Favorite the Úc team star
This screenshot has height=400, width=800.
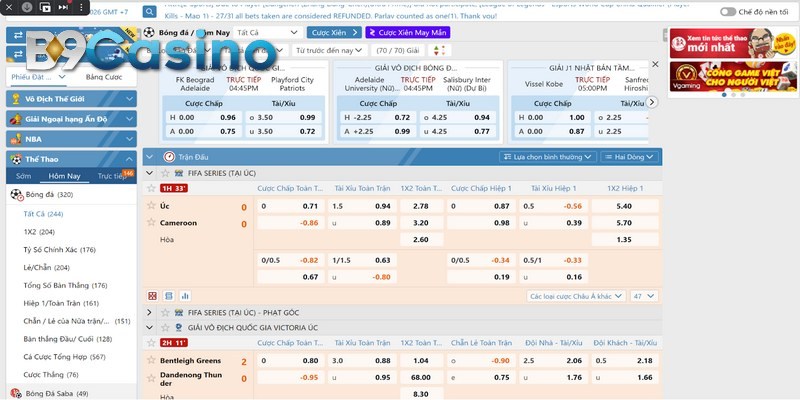[x=151, y=206]
